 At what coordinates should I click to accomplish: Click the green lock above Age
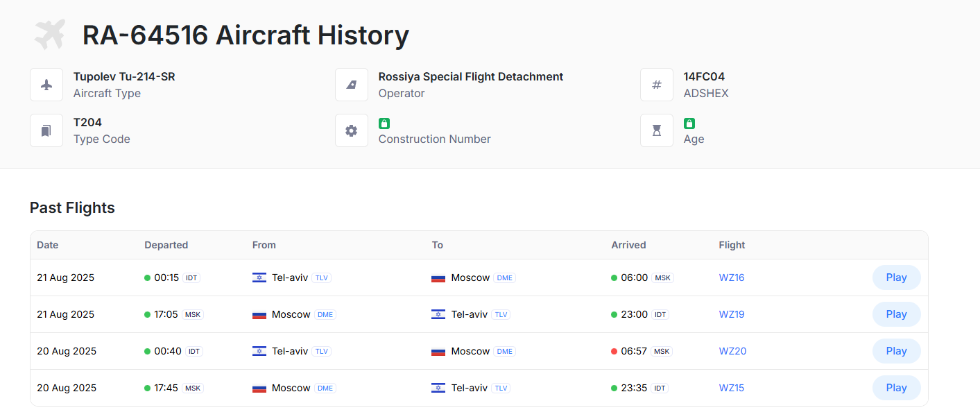click(x=689, y=123)
